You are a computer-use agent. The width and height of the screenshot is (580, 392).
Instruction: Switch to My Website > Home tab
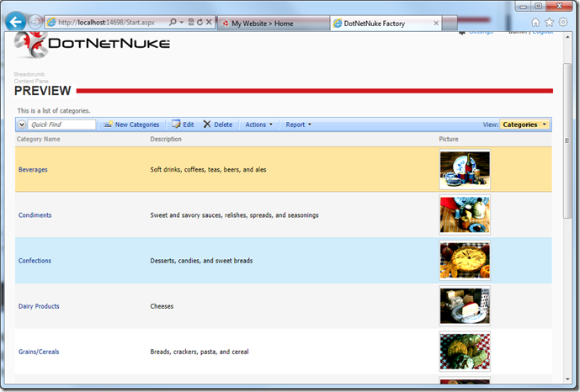(274, 24)
